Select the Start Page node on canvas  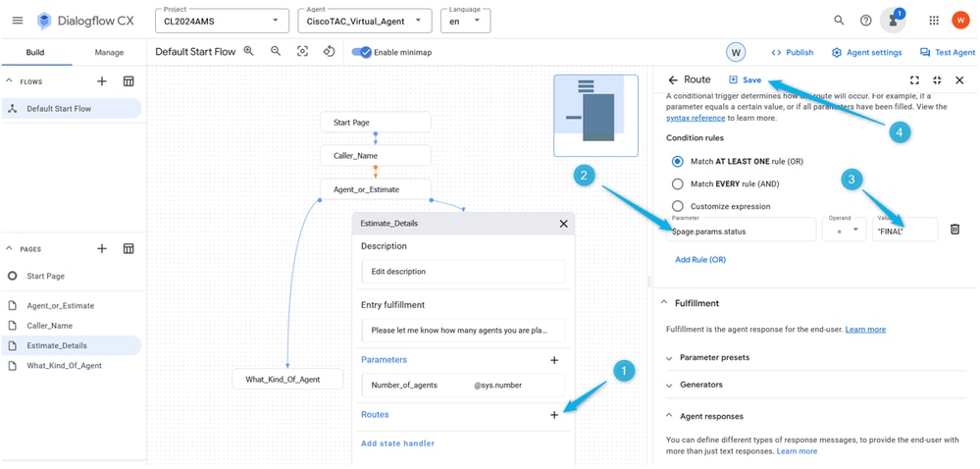(376, 123)
